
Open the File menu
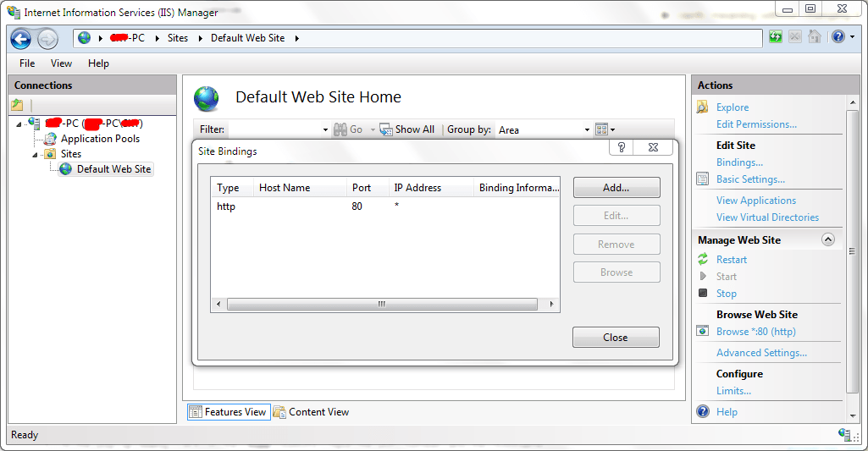point(27,63)
